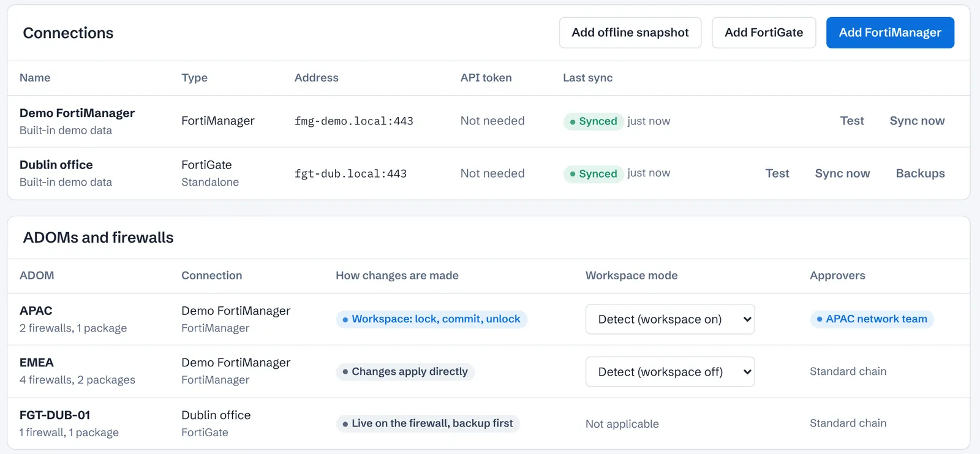980x454 pixels.
Task: Click the Standalone label under FortiGate type
Action: 210,182
